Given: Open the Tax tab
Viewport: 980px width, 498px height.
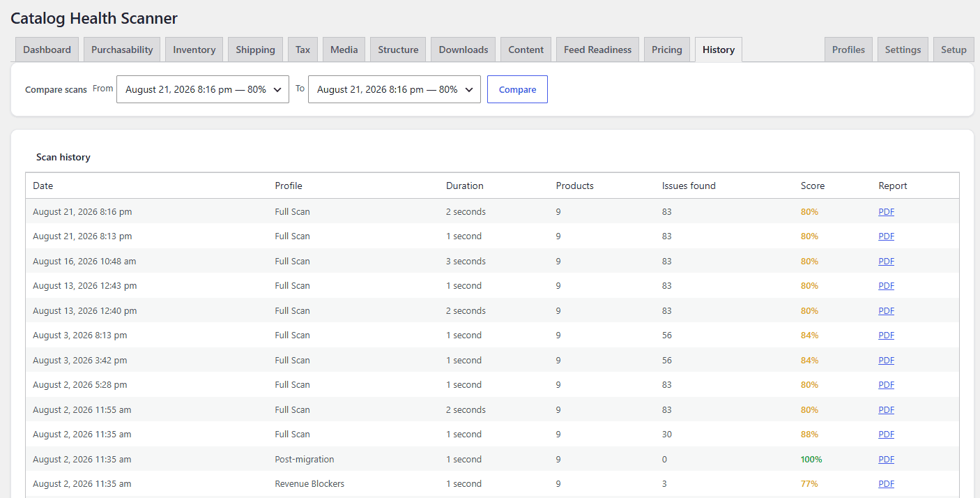Looking at the screenshot, I should (303, 50).
